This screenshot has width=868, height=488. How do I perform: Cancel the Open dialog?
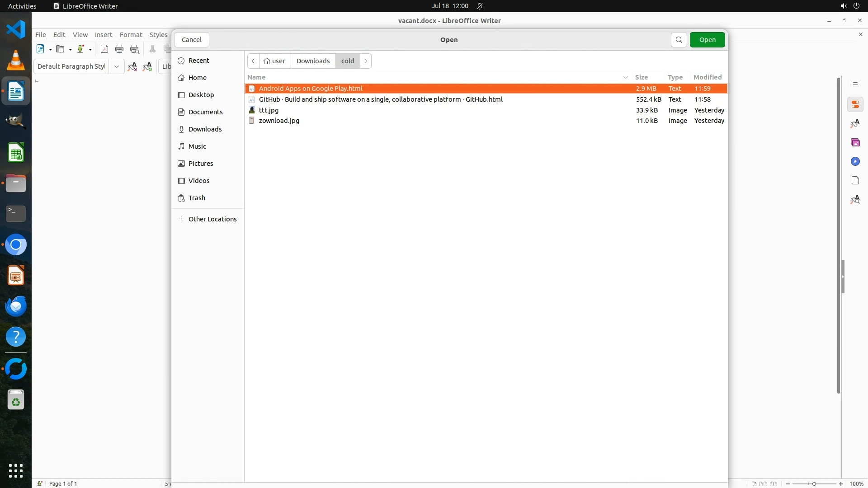coord(191,40)
